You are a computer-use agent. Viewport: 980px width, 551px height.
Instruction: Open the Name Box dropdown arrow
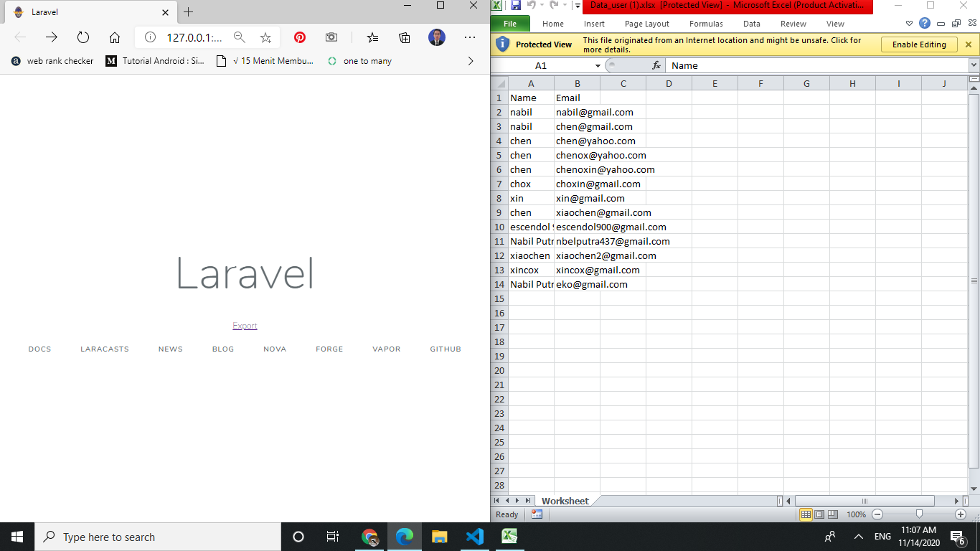[x=598, y=65]
